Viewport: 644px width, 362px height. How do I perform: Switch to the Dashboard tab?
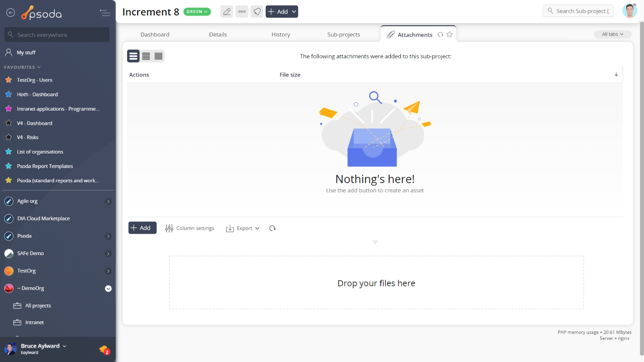155,34
